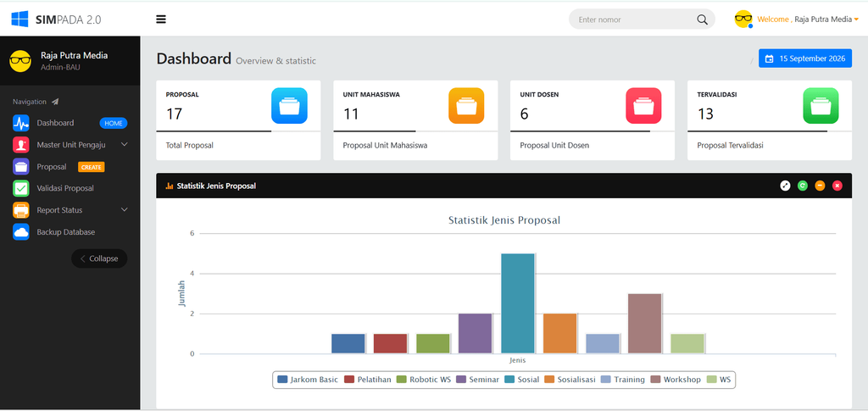Click the Backup Database cloud icon
This screenshot has height=411, width=868.
click(x=21, y=232)
